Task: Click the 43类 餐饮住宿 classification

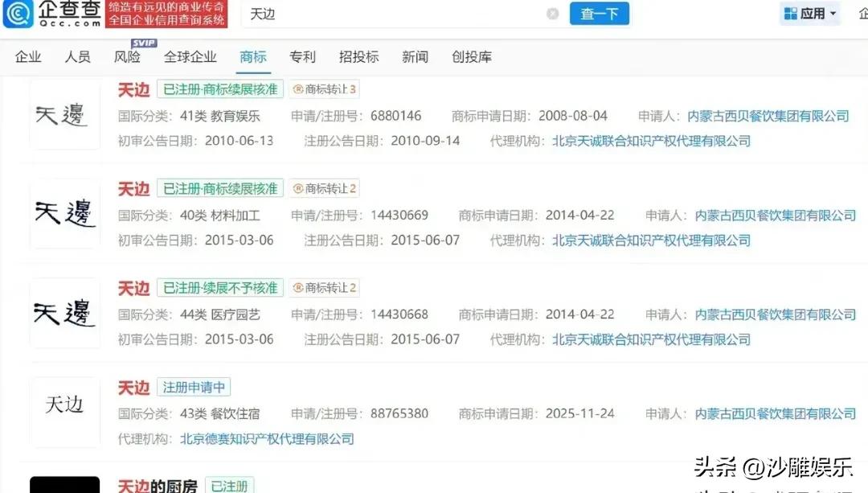Action: tap(219, 413)
